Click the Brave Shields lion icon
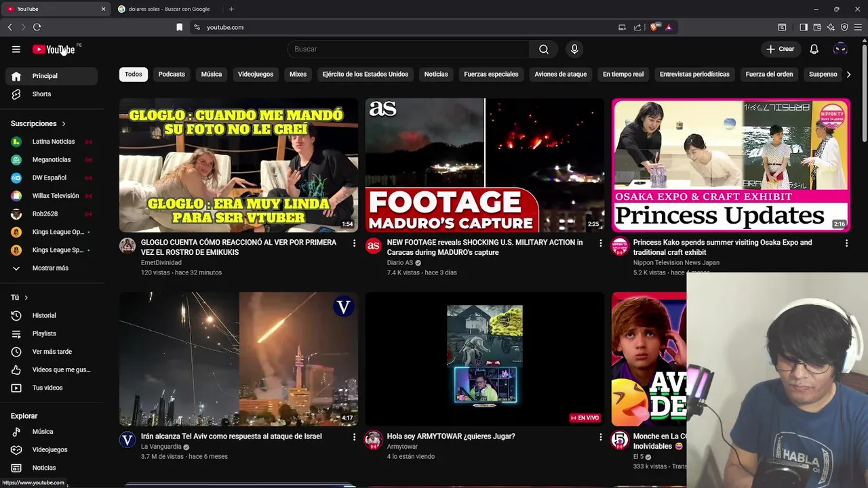This screenshot has width=868, height=488. (654, 27)
